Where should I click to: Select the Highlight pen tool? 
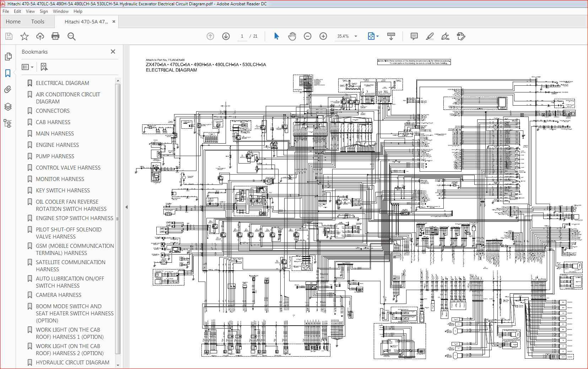tap(430, 36)
